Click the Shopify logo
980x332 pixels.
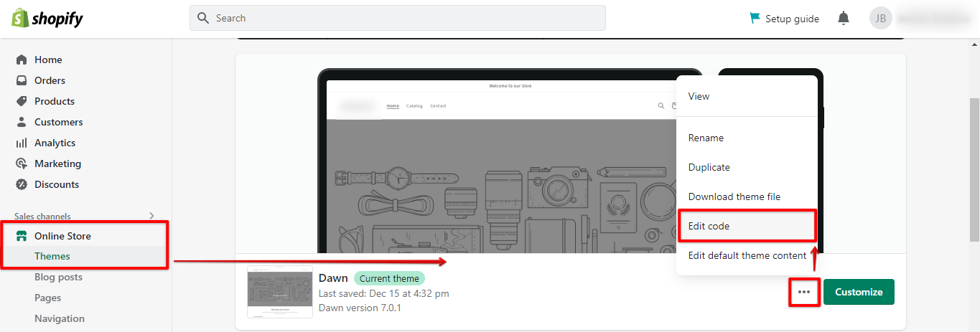[x=47, y=19]
